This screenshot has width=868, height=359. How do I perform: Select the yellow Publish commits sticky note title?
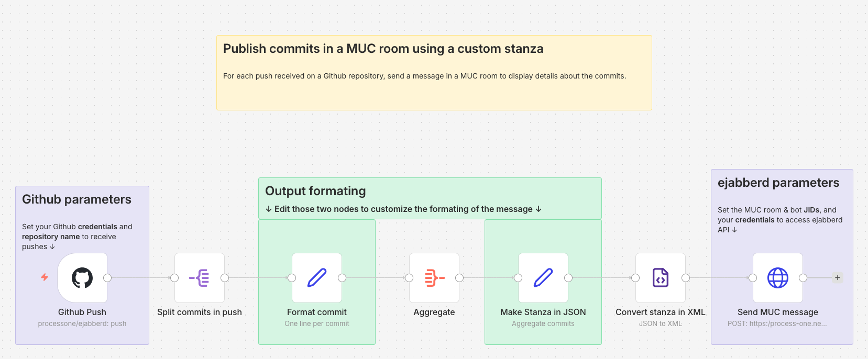[383, 49]
